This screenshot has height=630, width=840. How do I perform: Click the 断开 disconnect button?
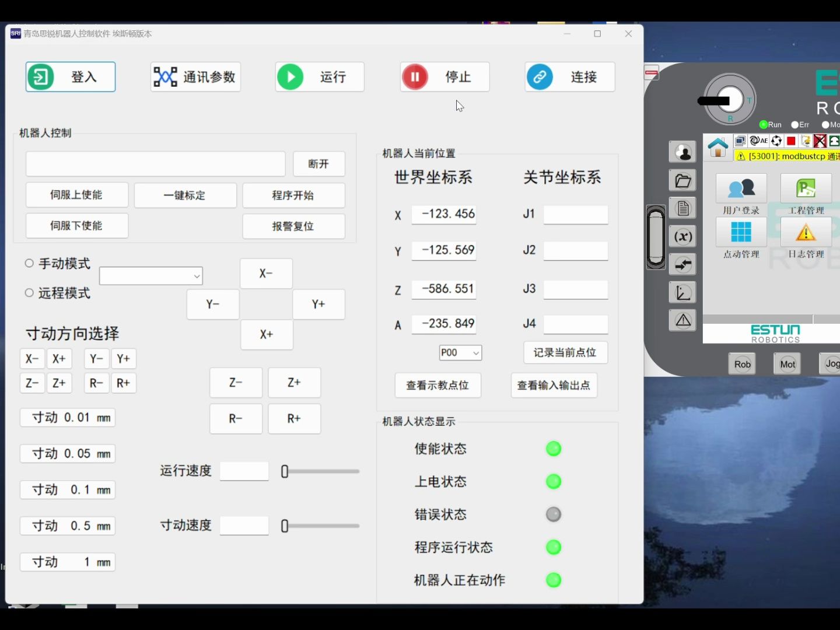coord(318,164)
